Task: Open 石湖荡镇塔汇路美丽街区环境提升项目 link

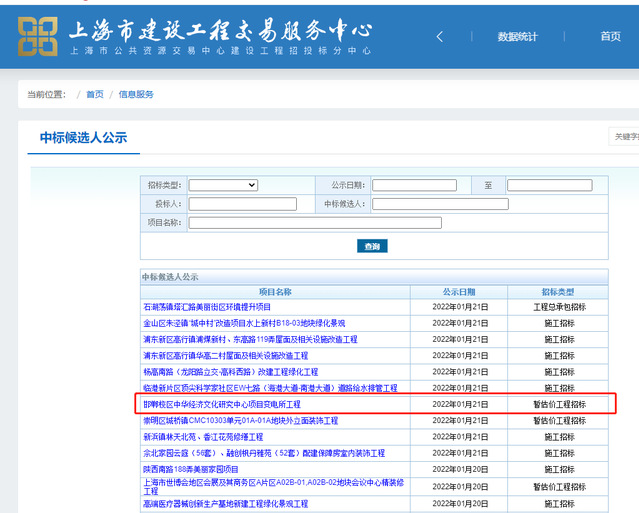Action: [x=207, y=307]
